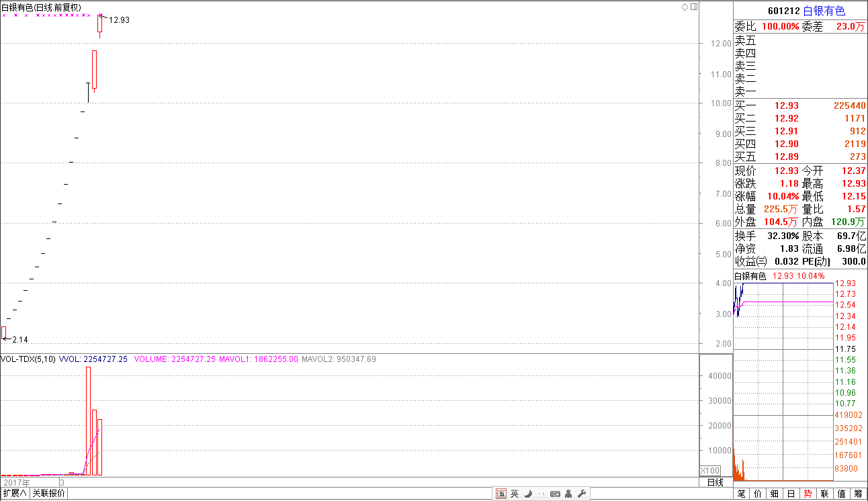This screenshot has width=868, height=501.
Task: Click the stock name 白银有色 in header
Action: coord(824,11)
